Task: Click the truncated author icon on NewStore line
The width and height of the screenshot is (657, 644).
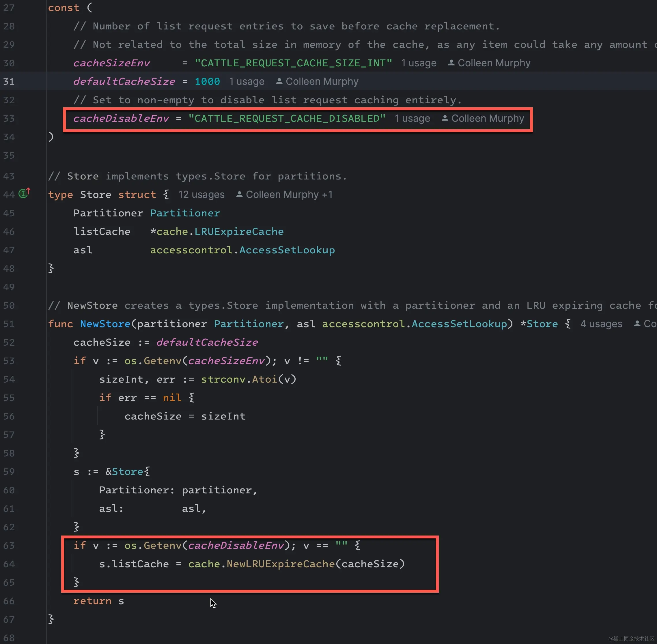Action: click(x=637, y=324)
